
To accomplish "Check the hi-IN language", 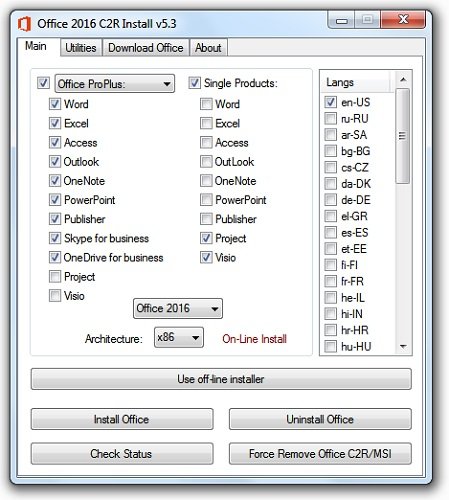I will tap(330, 314).
